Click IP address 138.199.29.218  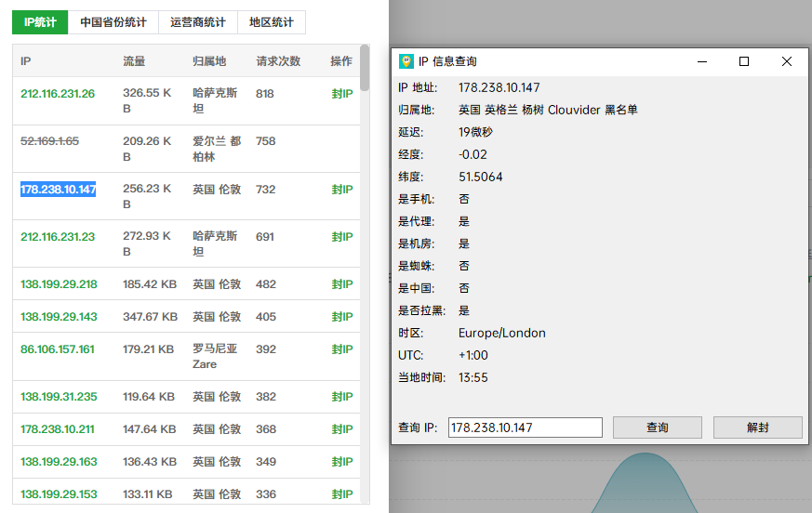(59, 284)
